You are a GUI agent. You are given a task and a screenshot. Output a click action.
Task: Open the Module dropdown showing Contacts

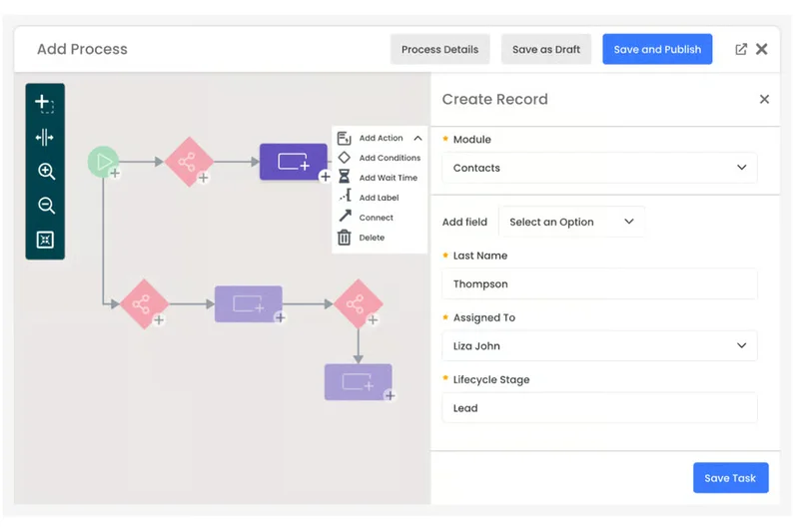pos(599,168)
